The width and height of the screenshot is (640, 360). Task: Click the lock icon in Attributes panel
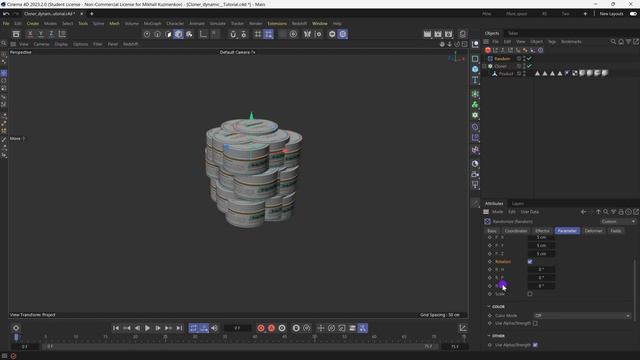pos(621,212)
